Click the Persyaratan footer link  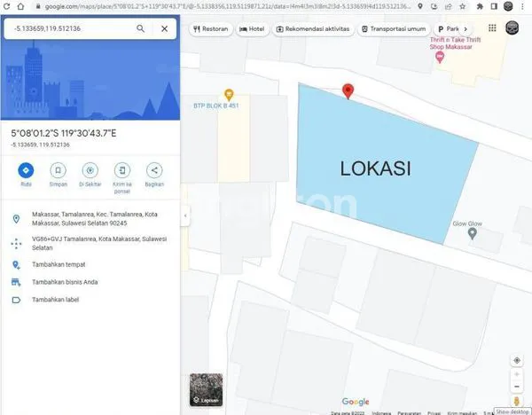409,413
